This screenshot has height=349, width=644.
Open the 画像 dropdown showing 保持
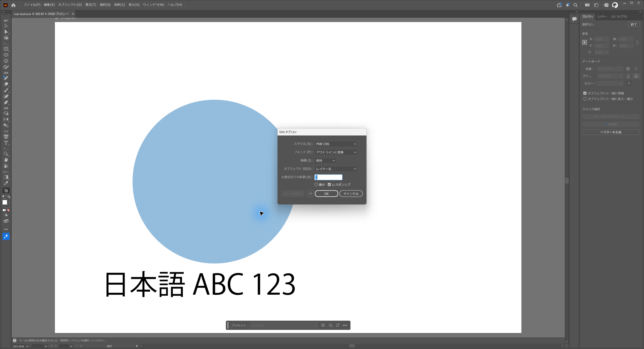click(x=325, y=161)
